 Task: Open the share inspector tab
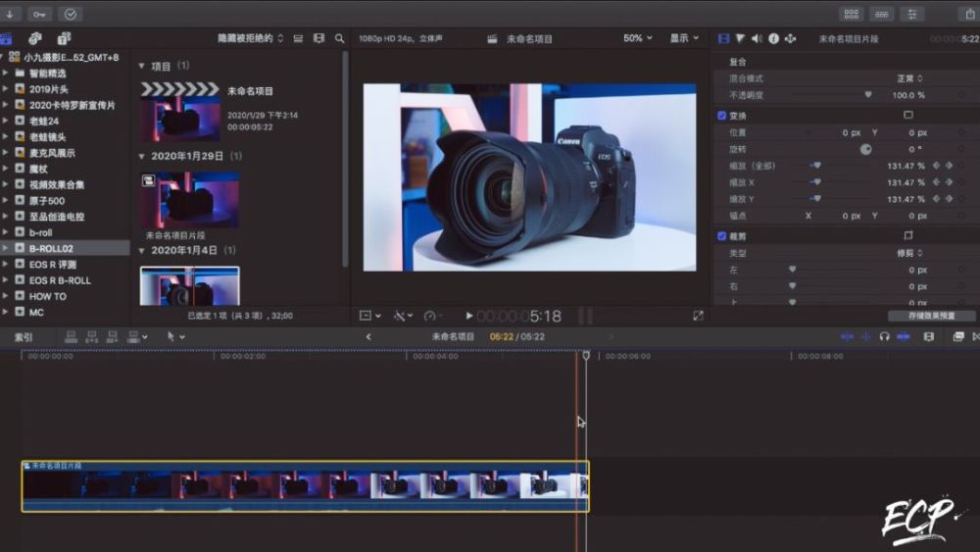tap(790, 39)
